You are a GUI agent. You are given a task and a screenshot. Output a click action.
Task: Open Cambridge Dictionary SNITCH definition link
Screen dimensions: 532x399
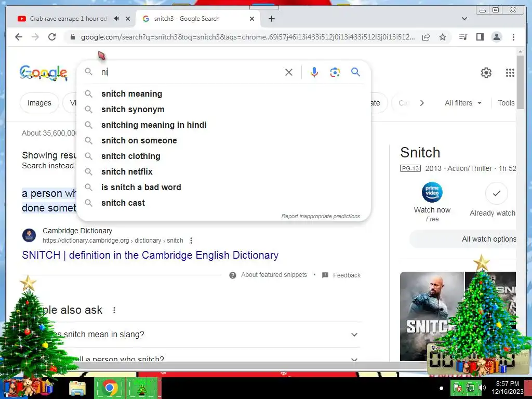point(150,255)
